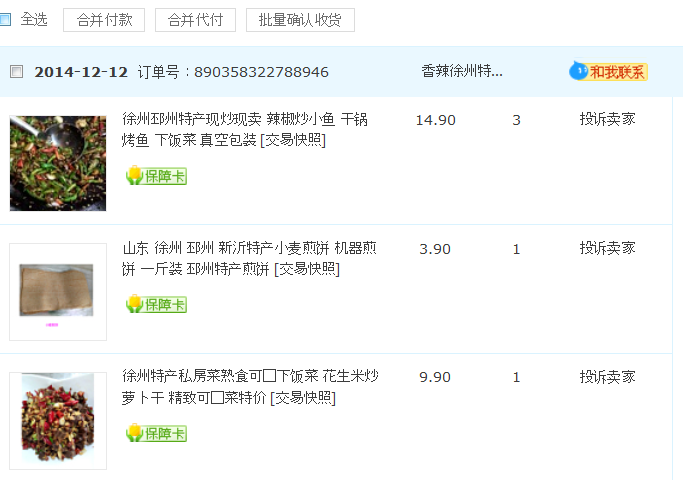The height and width of the screenshot is (480, 683).
Task: Click the 合并代付 button
Action: pyautogui.click(x=196, y=20)
